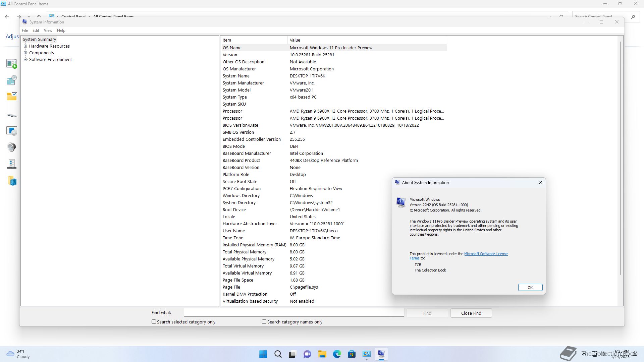Click the refresh icon in Control Panel address bar
The width and height of the screenshot is (644, 362).
coord(561,16)
